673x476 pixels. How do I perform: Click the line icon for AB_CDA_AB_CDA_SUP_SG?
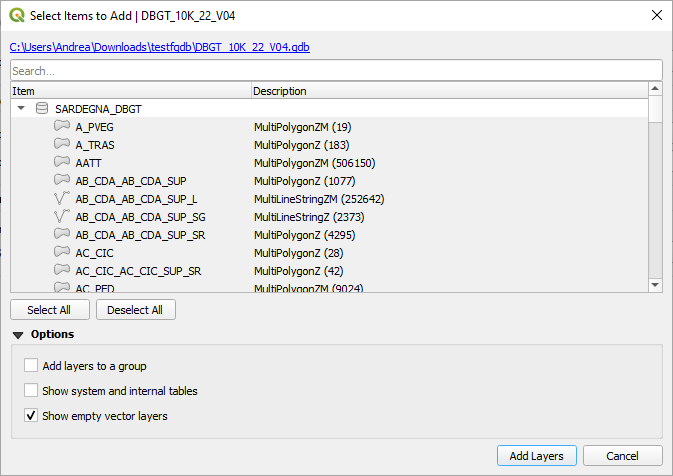click(x=62, y=216)
